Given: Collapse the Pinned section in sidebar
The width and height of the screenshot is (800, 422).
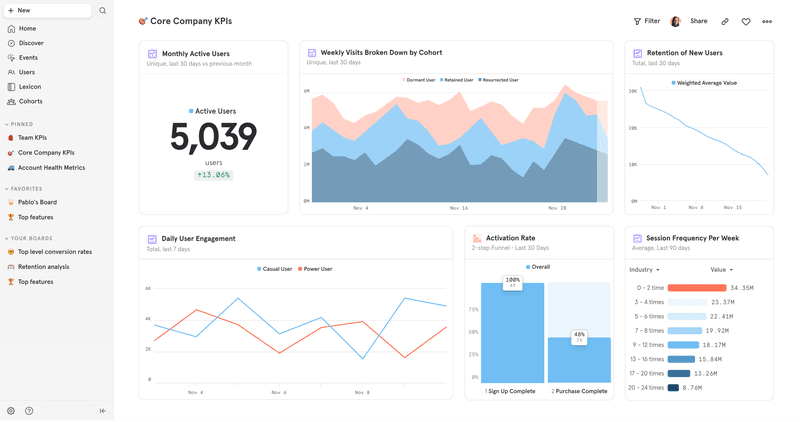Looking at the screenshot, I should click(x=7, y=124).
